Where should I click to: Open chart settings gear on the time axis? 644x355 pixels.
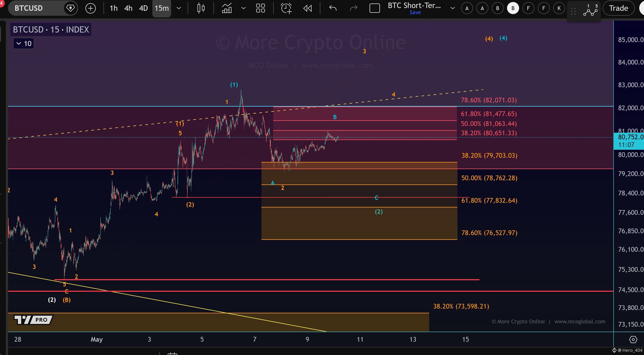633,339
